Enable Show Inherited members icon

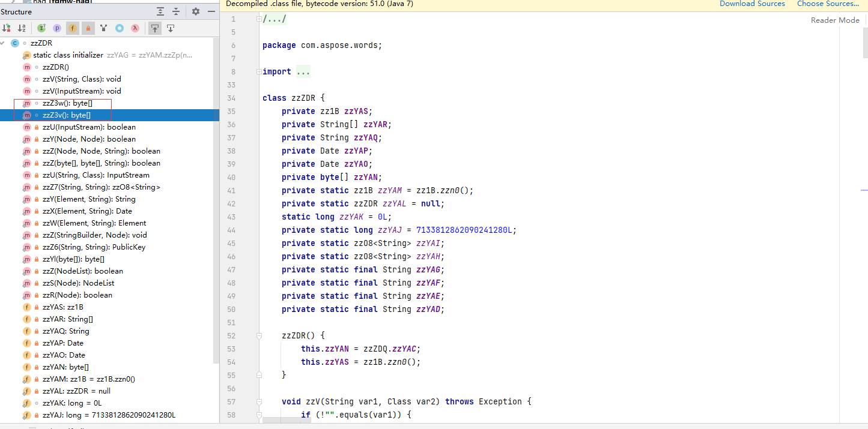tap(40, 28)
